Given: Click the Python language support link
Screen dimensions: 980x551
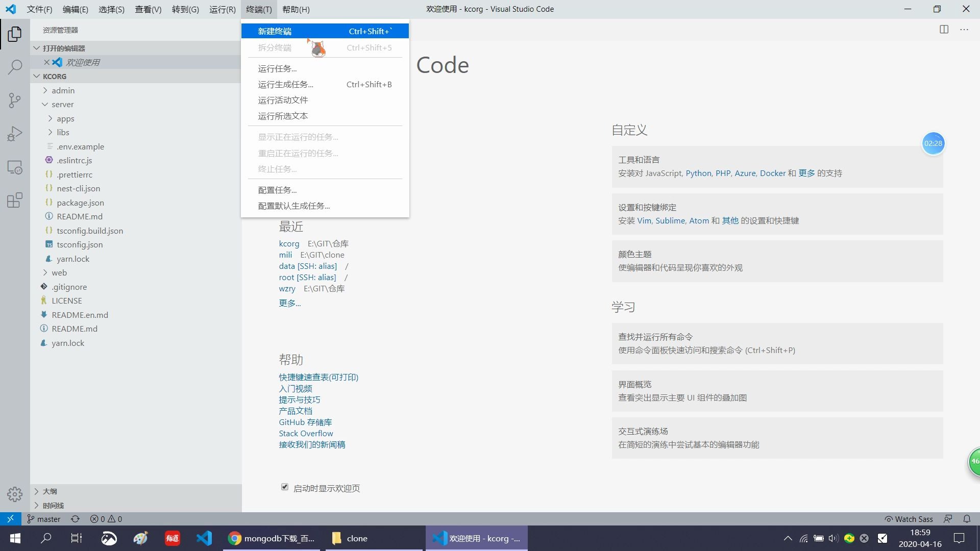Looking at the screenshot, I should pyautogui.click(x=698, y=173).
